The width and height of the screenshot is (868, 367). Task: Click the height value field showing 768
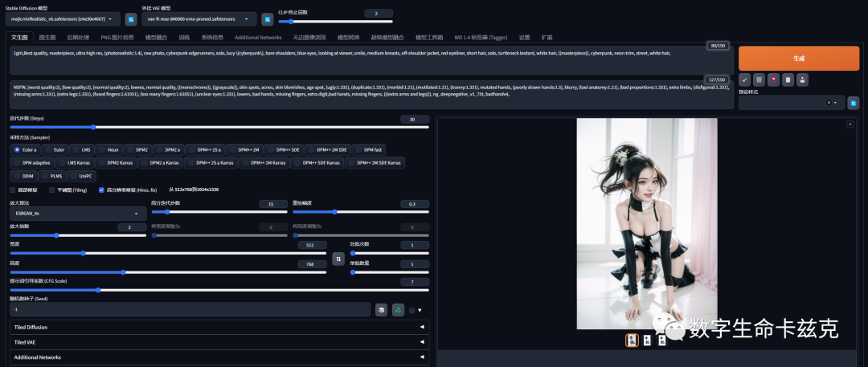click(x=312, y=264)
